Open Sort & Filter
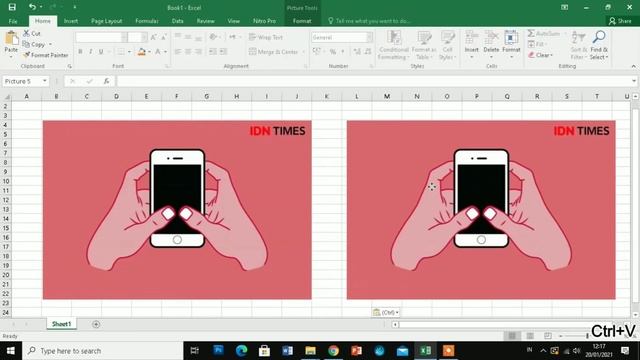 [578, 45]
